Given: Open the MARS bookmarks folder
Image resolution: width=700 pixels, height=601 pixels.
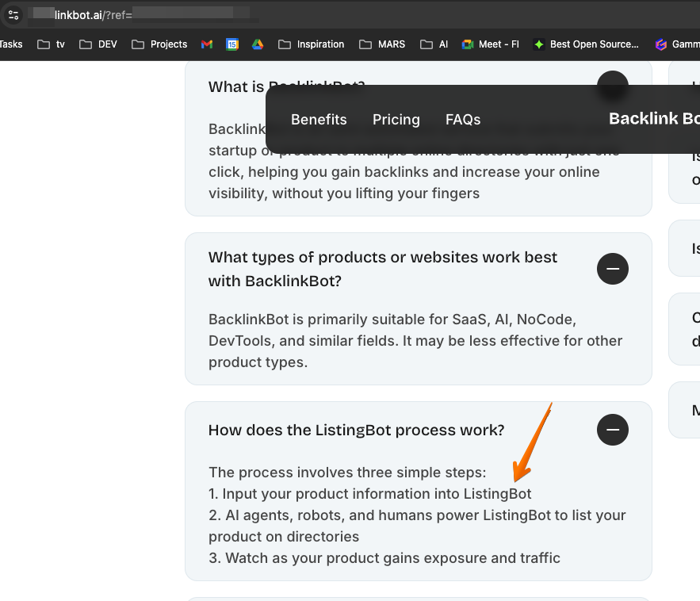Looking at the screenshot, I should pos(382,44).
